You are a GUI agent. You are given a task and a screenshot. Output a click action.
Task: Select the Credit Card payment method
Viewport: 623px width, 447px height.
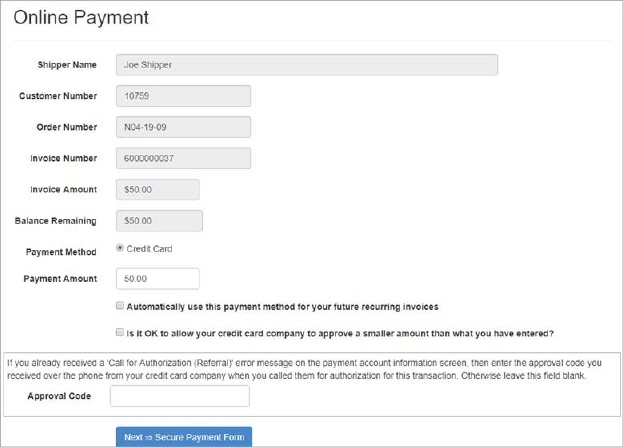[x=121, y=249]
